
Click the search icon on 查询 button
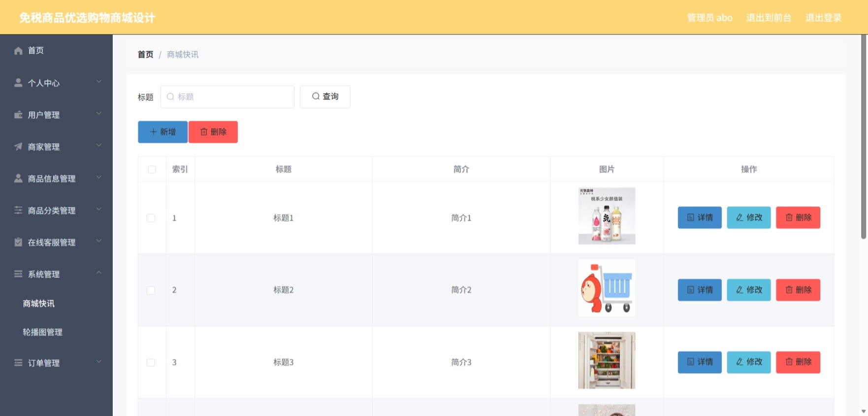(x=316, y=97)
